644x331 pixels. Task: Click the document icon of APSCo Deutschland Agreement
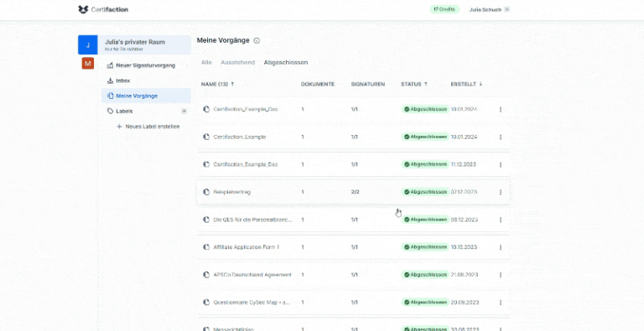pyautogui.click(x=206, y=275)
